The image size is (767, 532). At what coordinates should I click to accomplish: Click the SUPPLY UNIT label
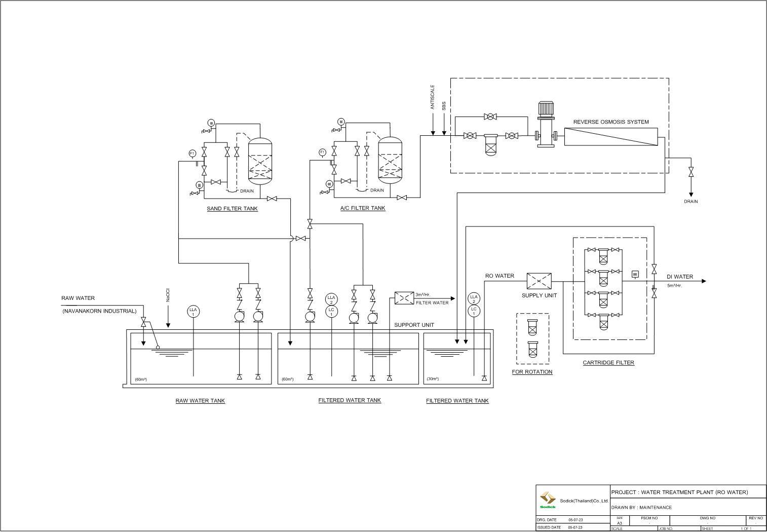pyautogui.click(x=540, y=295)
